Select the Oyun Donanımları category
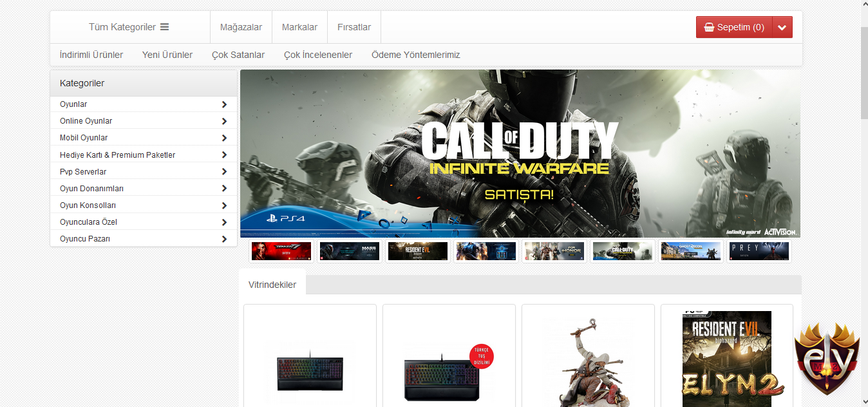The width and height of the screenshot is (868, 407). [91, 189]
